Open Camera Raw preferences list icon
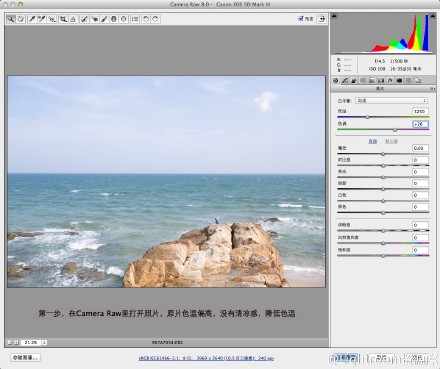The height and width of the screenshot is (369, 440). click(135, 19)
